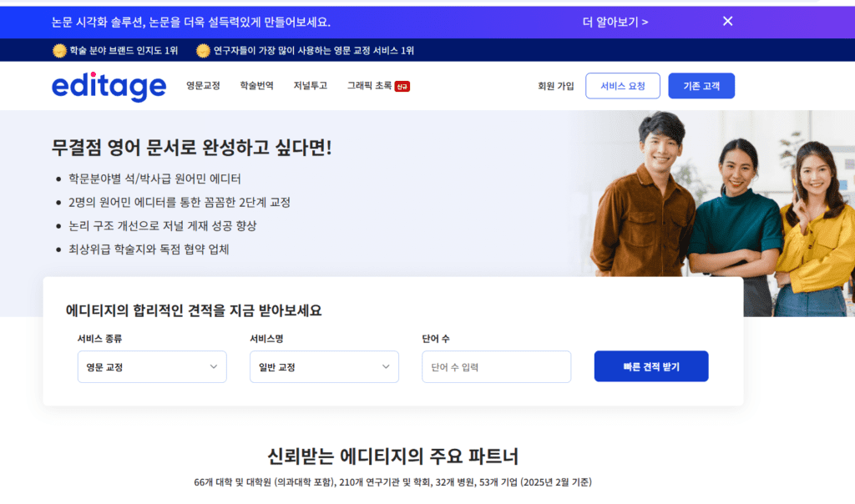Click the 단어 수 입력 input field
The height and width of the screenshot is (504, 855).
497,366
